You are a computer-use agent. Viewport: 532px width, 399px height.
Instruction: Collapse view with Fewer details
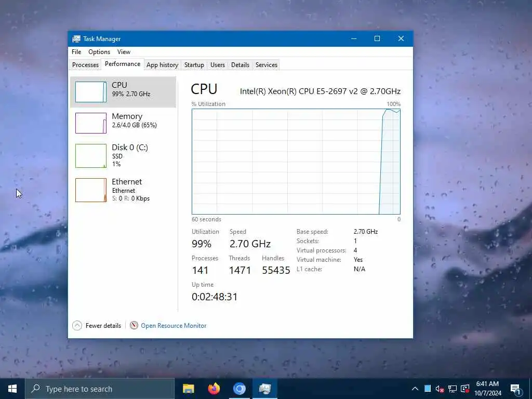click(103, 326)
